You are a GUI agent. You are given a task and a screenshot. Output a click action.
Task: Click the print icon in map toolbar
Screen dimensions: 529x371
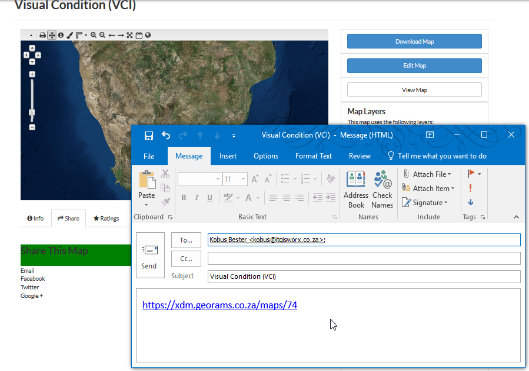[43, 35]
